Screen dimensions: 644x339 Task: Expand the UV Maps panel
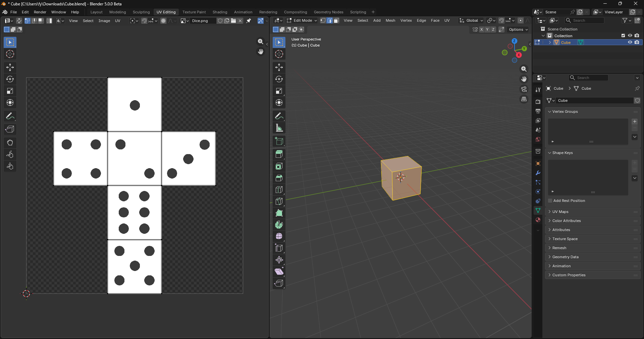coord(560,212)
